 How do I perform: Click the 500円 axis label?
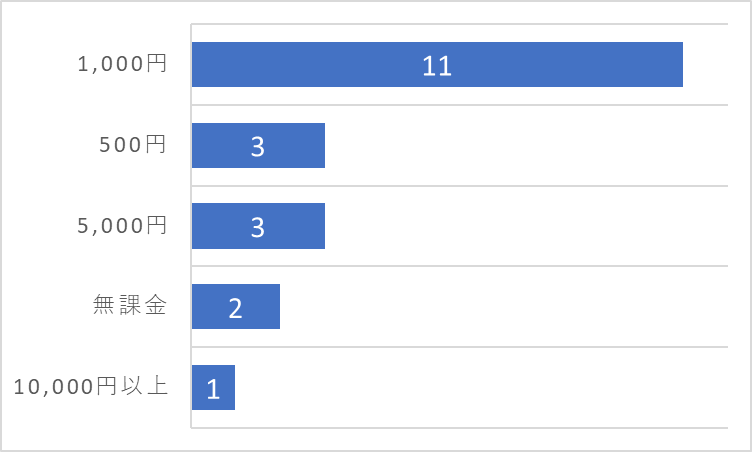point(133,144)
